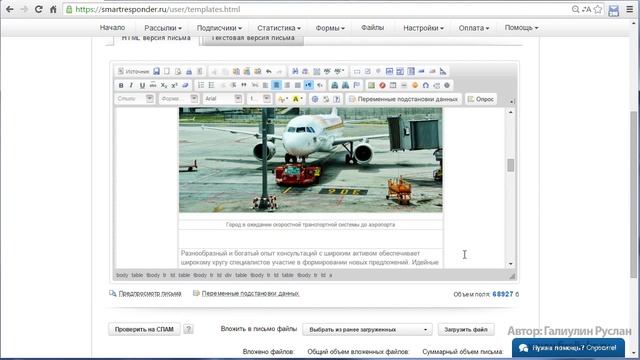Toggle Show Blocks in editor

pyautogui.click(x=326, y=99)
